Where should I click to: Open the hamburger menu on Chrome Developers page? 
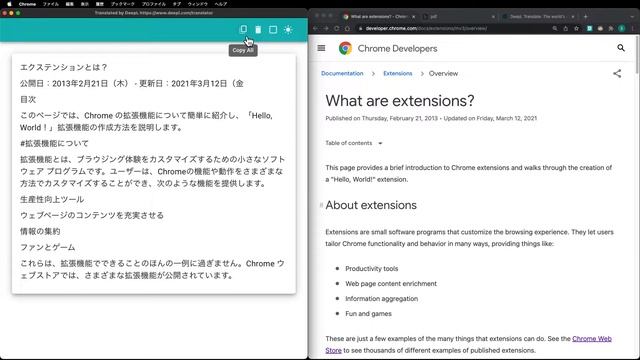pos(321,48)
